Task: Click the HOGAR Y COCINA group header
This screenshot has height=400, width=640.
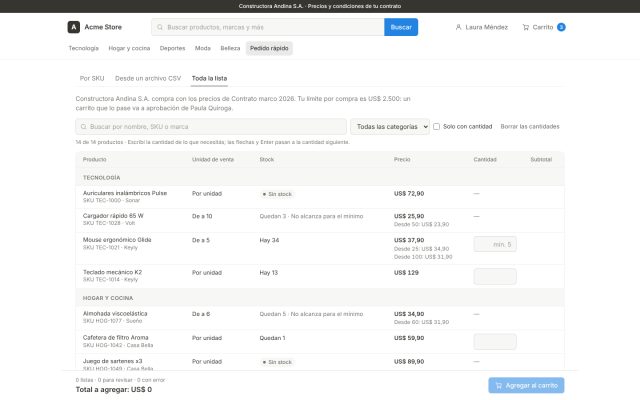Action: (x=108, y=298)
